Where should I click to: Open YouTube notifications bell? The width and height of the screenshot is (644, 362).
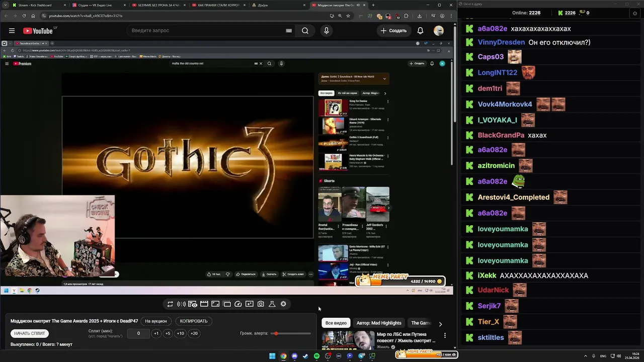coord(420,31)
